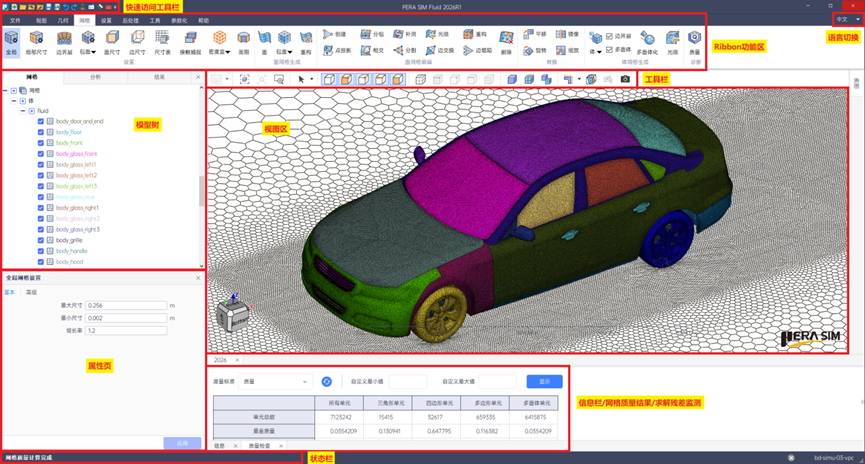Click the 多面体化 polyhedral conversion icon
This screenshot has height=464, width=865.
click(x=647, y=42)
